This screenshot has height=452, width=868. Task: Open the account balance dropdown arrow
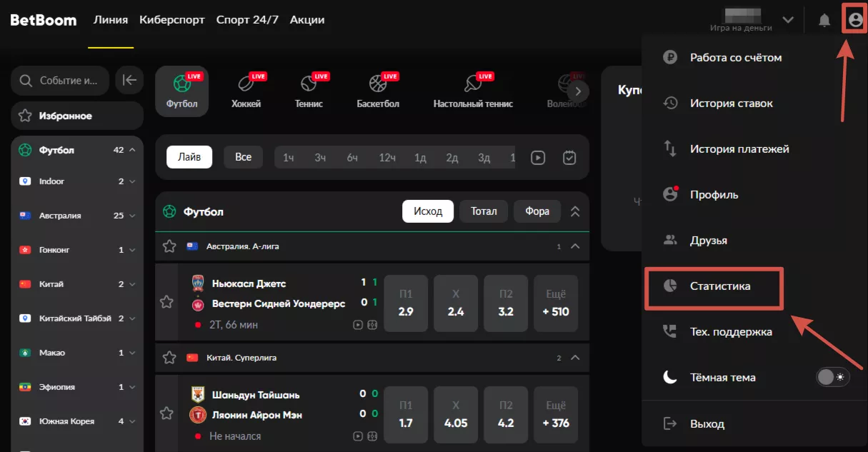[788, 20]
